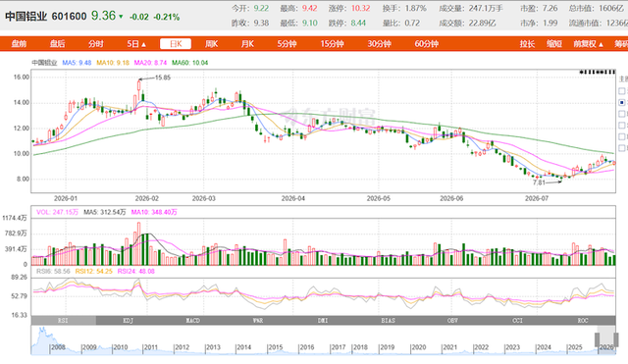Select the 日K daily candlestick tab

point(176,43)
